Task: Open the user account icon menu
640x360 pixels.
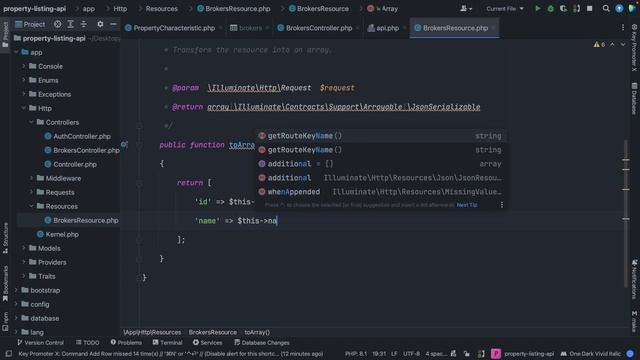Action: [465, 9]
